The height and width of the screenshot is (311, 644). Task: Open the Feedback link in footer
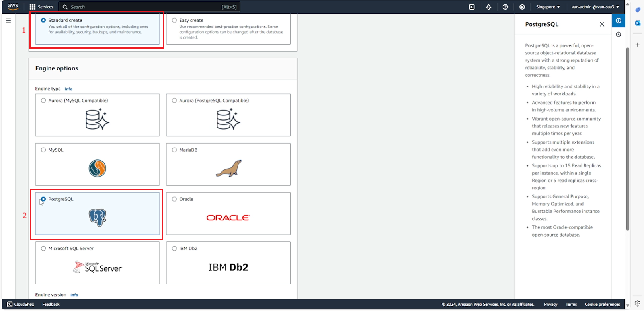(51, 304)
